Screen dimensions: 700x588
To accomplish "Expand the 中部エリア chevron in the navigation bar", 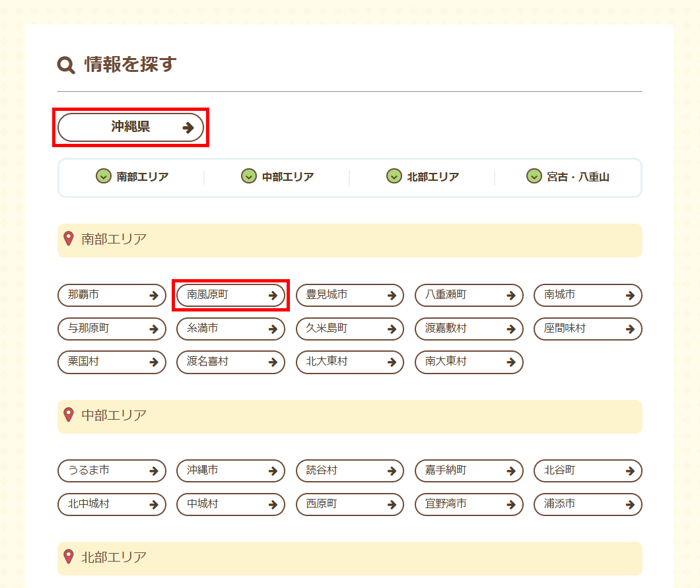I will 248,176.
